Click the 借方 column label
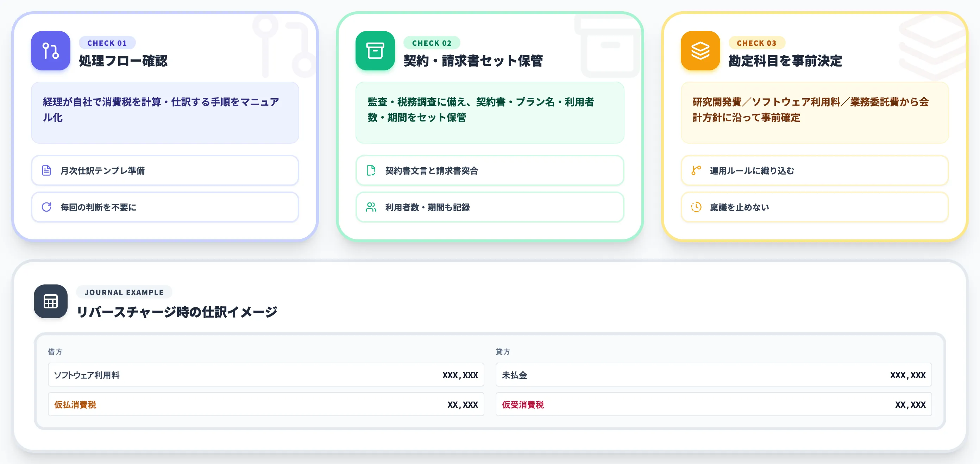Image resolution: width=980 pixels, height=464 pixels. [x=55, y=351]
